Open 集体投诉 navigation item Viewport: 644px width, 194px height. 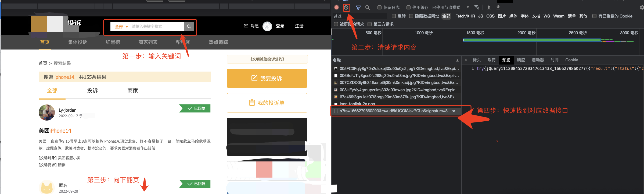tap(78, 42)
